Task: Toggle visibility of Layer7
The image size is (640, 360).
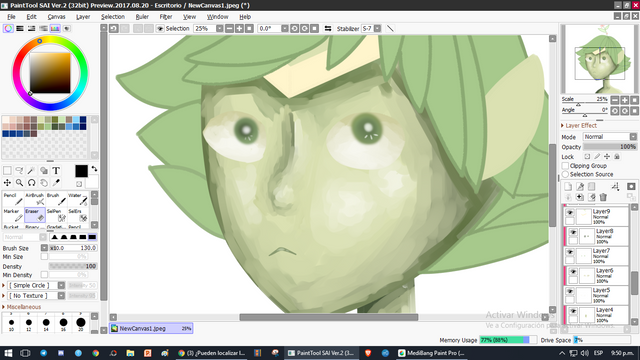Action: pyautogui.click(x=570, y=252)
